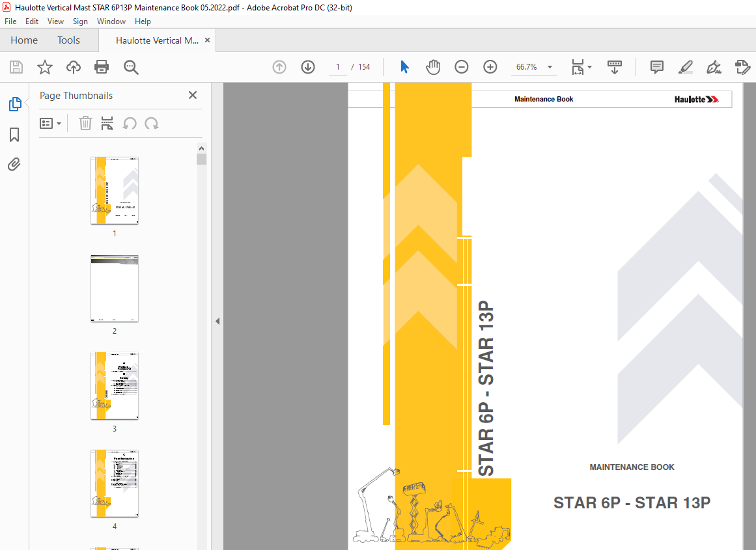Select page 2 thumbnail
Image resolution: width=756 pixels, height=550 pixels.
tap(114, 288)
